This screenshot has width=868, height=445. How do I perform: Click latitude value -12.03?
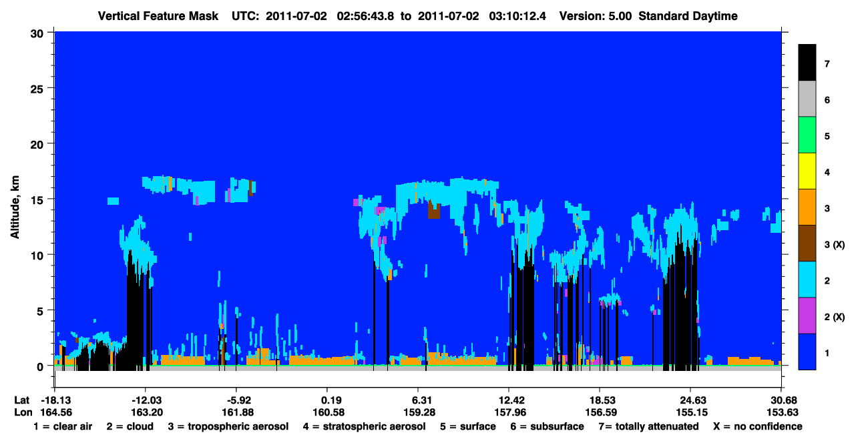145,400
